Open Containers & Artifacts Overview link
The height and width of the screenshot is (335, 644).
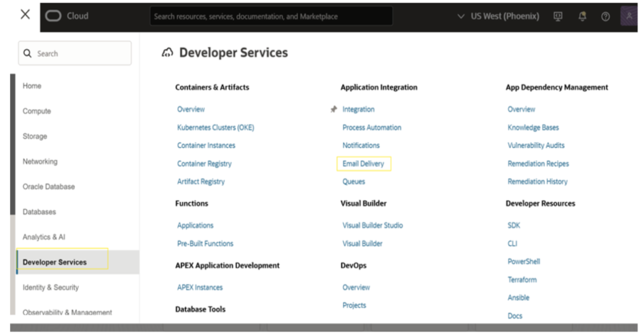(x=191, y=110)
